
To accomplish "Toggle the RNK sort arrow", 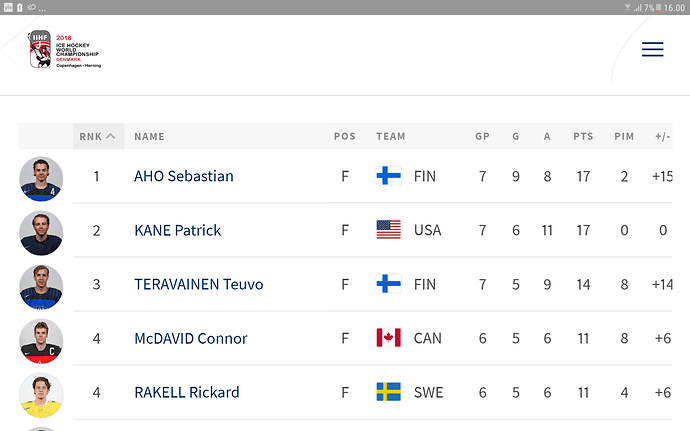I will (110, 136).
